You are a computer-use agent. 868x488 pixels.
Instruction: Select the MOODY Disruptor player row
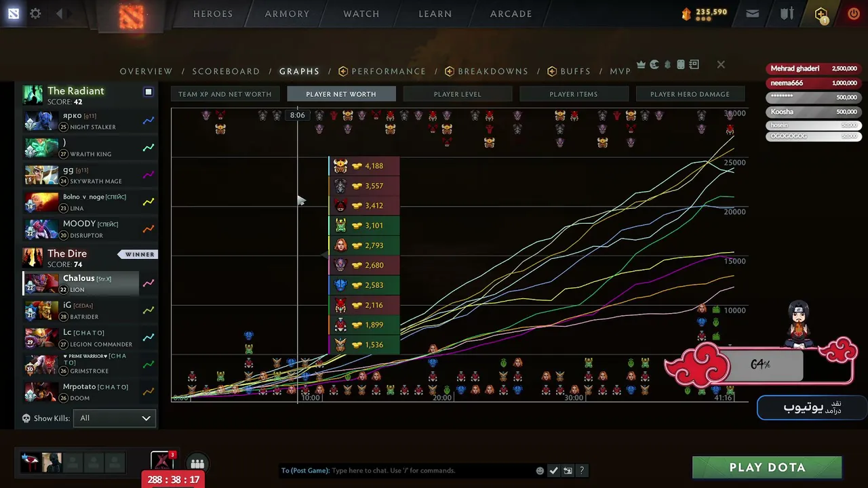(x=81, y=229)
